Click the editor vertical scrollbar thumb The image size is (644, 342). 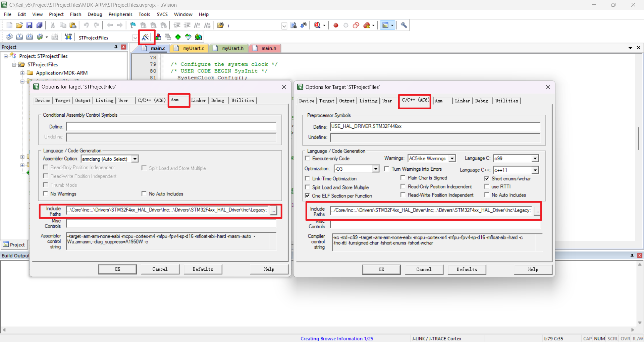click(638, 138)
